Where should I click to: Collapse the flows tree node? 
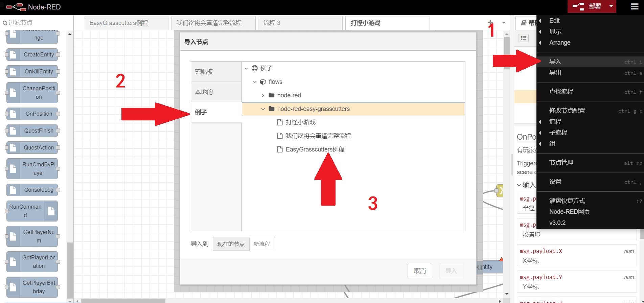coord(255,82)
